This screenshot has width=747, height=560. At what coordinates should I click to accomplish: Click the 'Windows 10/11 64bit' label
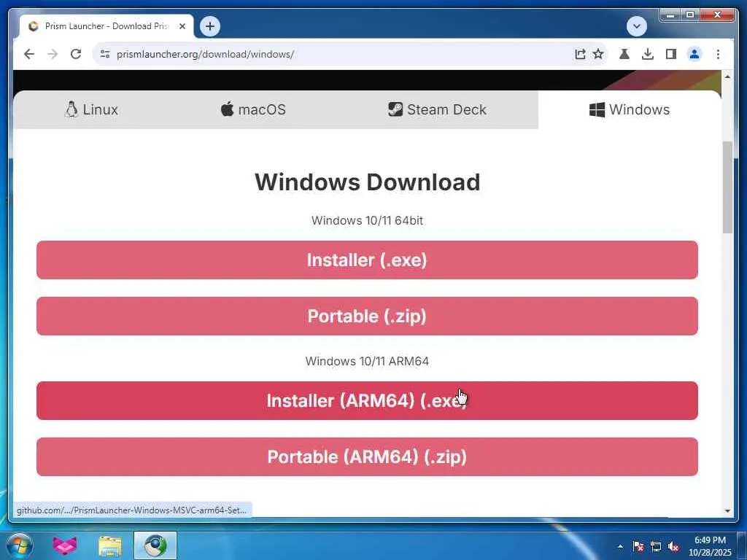coord(368,220)
